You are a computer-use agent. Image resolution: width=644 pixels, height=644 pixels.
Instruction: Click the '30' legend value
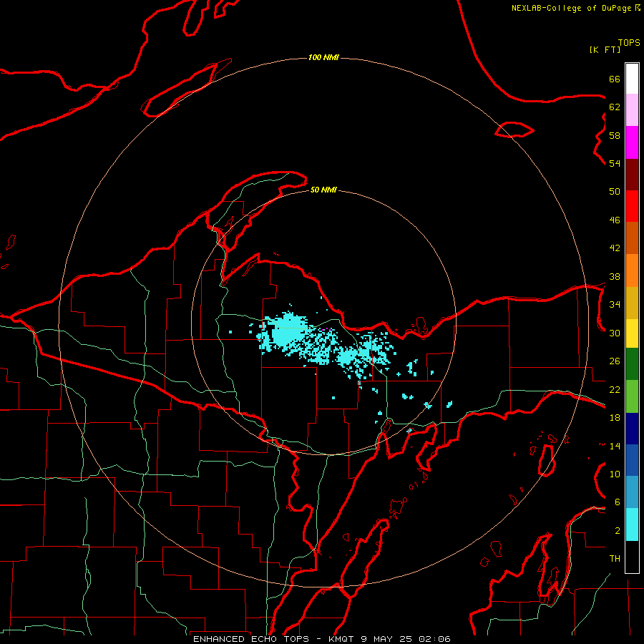point(615,333)
